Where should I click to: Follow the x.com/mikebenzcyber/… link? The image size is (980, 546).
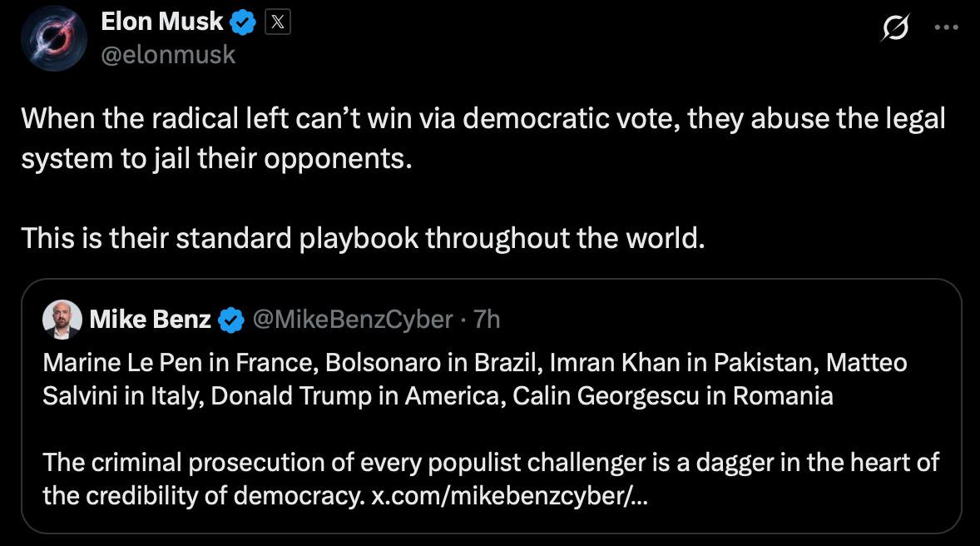[x=512, y=496]
